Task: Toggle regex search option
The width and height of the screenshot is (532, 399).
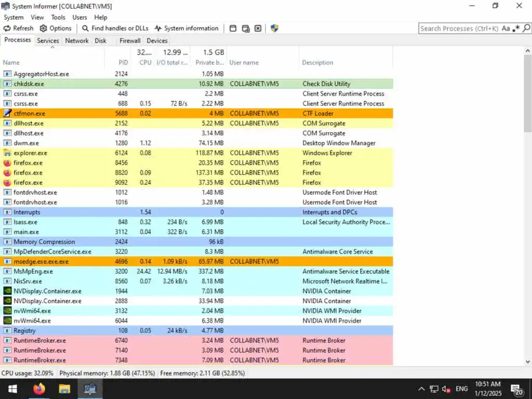Action: 516,29
